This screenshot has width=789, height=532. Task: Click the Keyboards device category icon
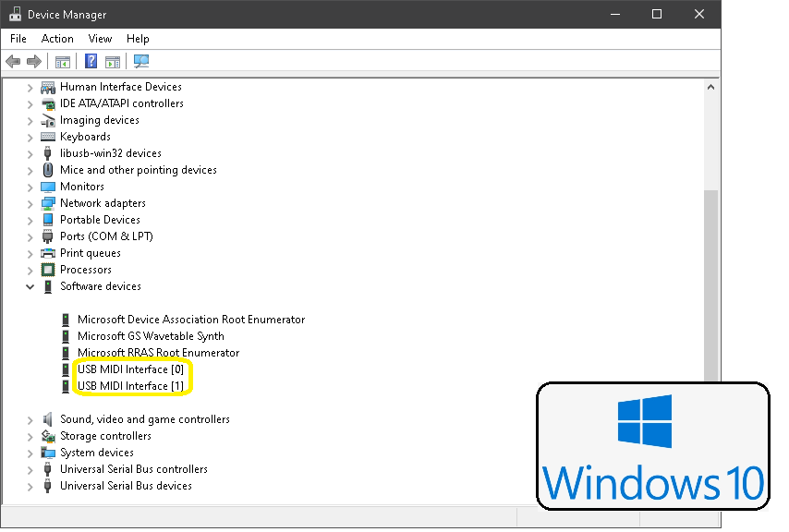tap(48, 137)
